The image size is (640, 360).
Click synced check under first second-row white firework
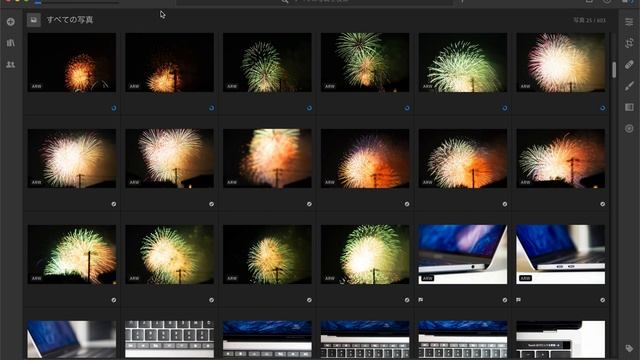(x=114, y=204)
